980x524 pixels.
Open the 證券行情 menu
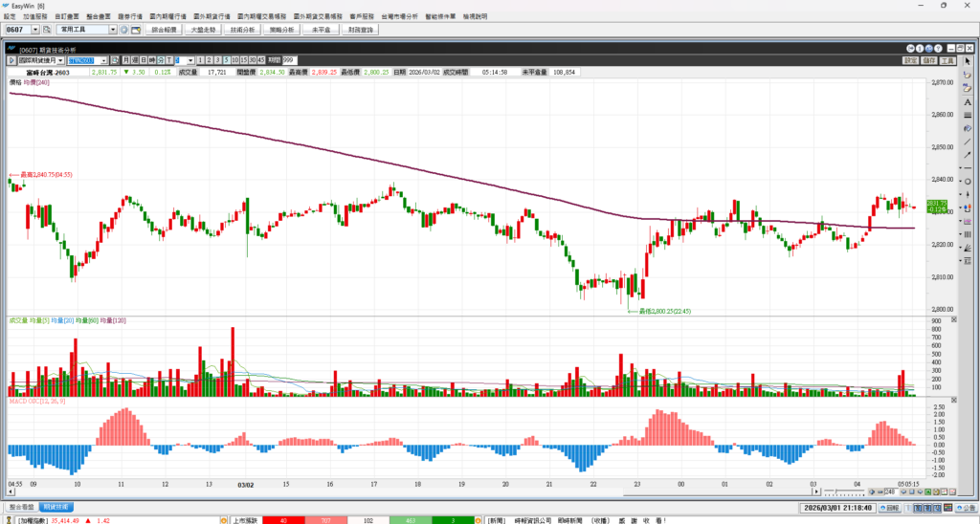click(x=128, y=17)
